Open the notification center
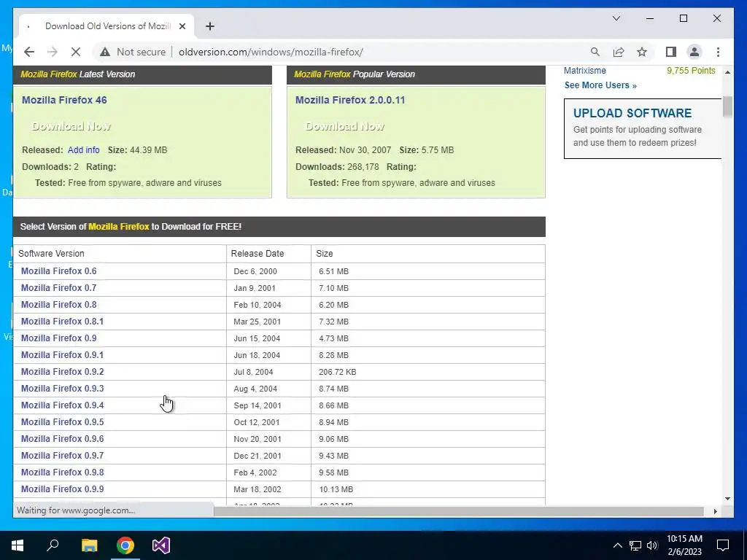The width and height of the screenshot is (747, 560). [x=723, y=545]
